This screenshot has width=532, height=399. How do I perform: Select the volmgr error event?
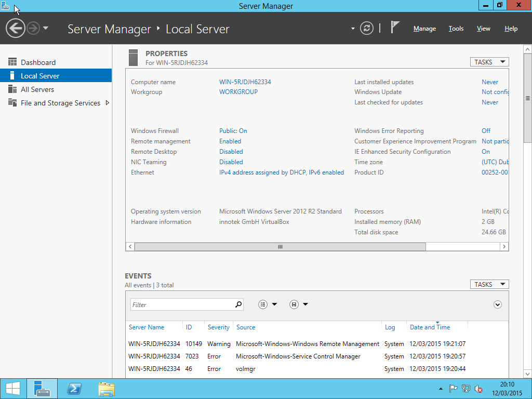(x=317, y=369)
